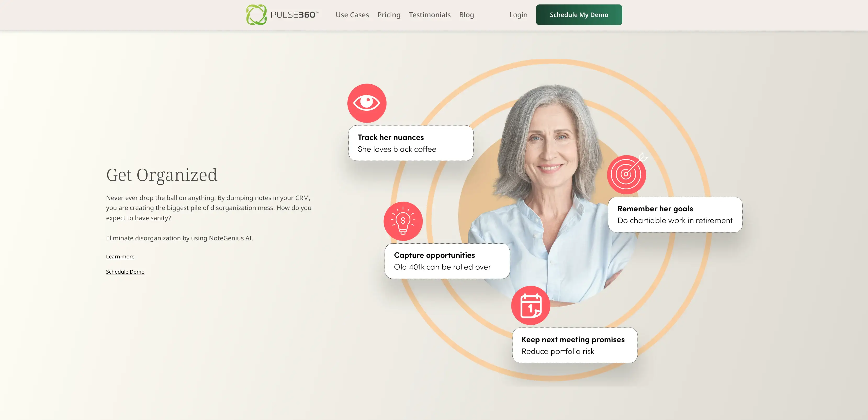Click the target with arrow goals icon
This screenshot has width=868, height=420.
coord(627,174)
